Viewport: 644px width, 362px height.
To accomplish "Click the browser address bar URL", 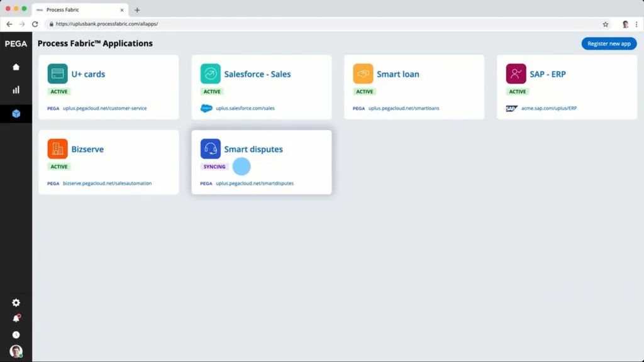I will coord(107,25).
